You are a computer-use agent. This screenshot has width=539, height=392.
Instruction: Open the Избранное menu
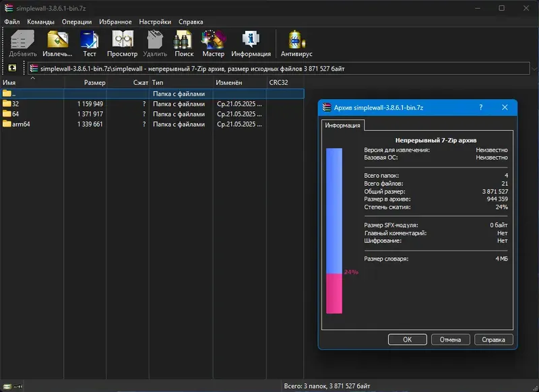pos(115,22)
